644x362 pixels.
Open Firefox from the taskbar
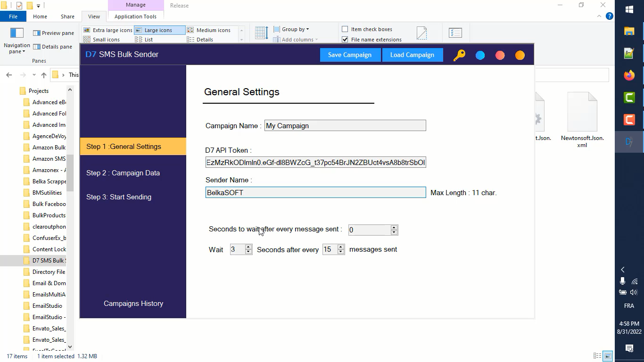[x=629, y=75]
